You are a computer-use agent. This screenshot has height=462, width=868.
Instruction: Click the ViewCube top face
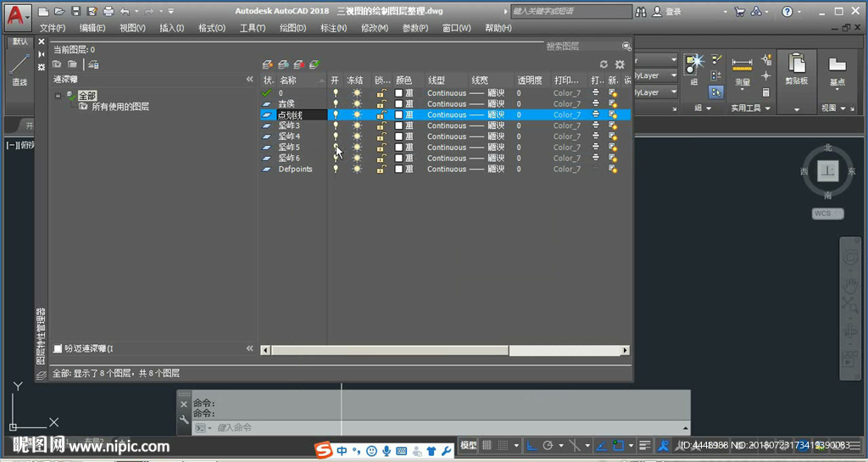coord(828,171)
